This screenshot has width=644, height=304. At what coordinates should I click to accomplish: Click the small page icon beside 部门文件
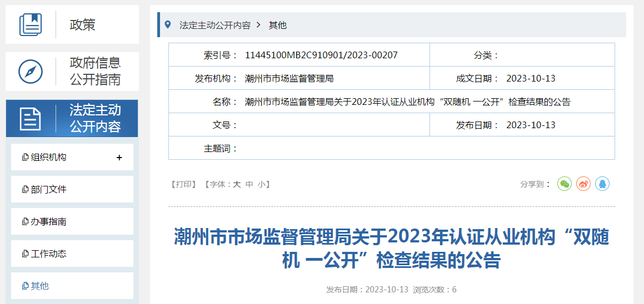pyautogui.click(x=25, y=190)
